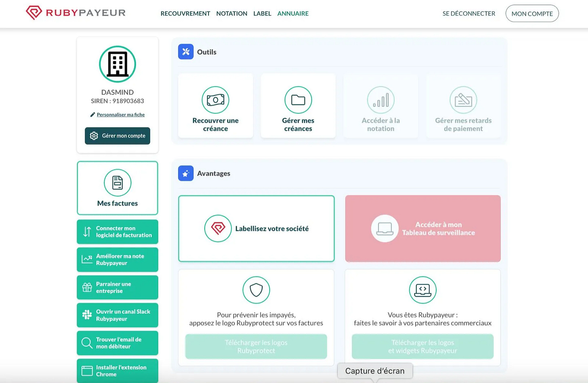Click the DASMIND company name
The height and width of the screenshot is (383, 588).
pyautogui.click(x=118, y=92)
